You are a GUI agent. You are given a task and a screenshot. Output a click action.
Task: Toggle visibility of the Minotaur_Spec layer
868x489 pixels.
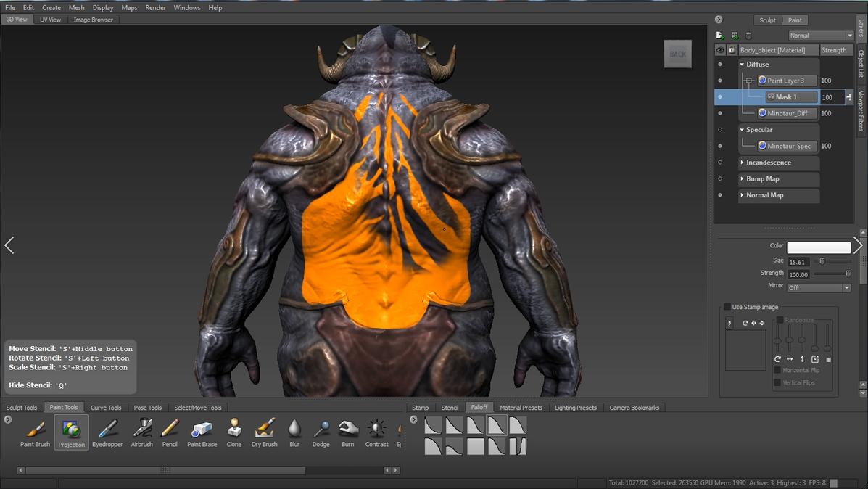pos(720,146)
